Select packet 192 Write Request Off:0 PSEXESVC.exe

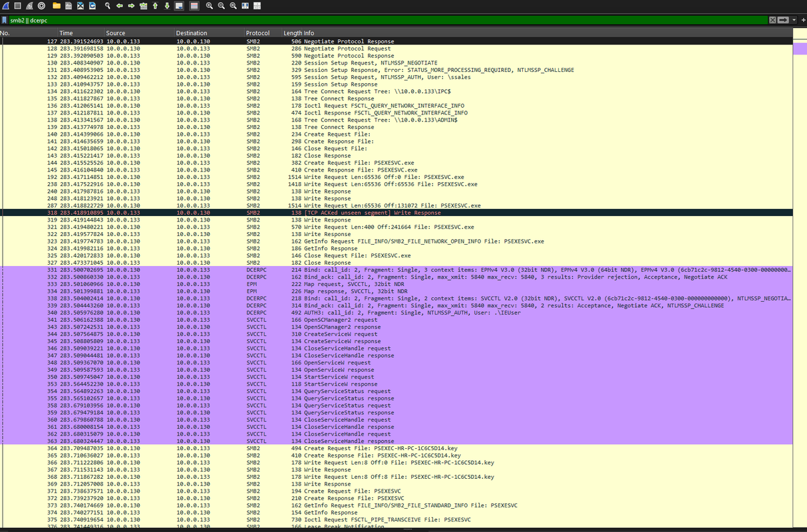tap(397, 178)
